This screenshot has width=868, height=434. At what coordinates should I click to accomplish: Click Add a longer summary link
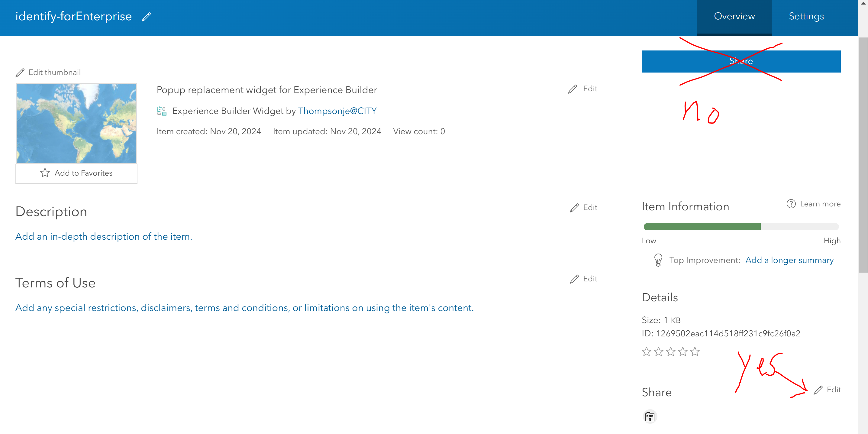pos(789,260)
